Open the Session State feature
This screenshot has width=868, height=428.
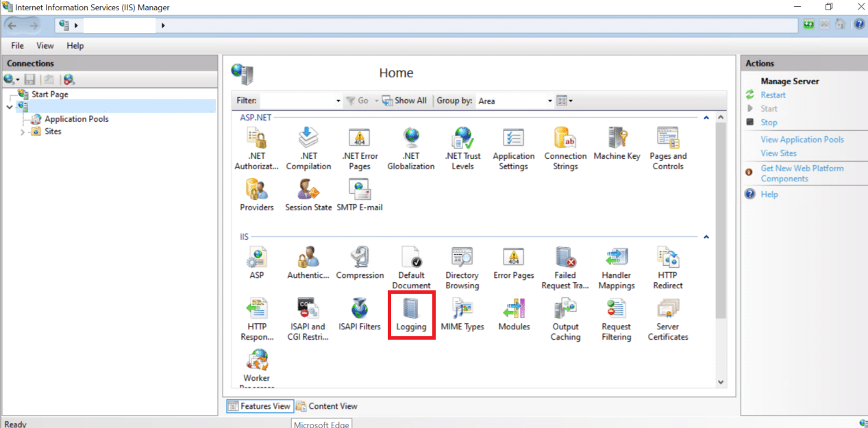[x=308, y=195]
